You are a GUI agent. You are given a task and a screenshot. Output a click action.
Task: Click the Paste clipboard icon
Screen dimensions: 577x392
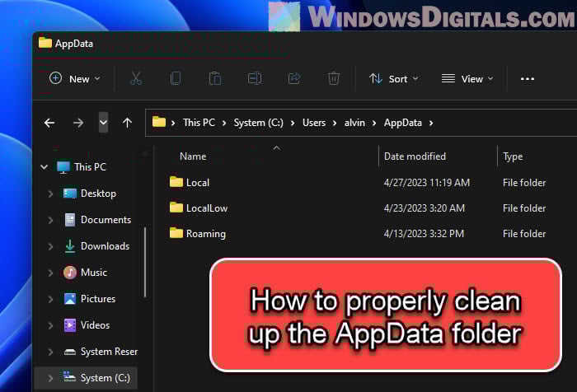tap(215, 79)
